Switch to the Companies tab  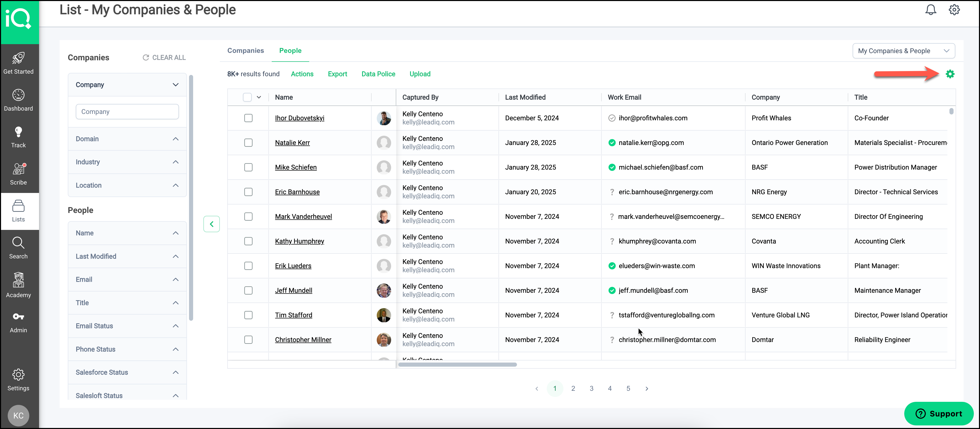tap(245, 51)
